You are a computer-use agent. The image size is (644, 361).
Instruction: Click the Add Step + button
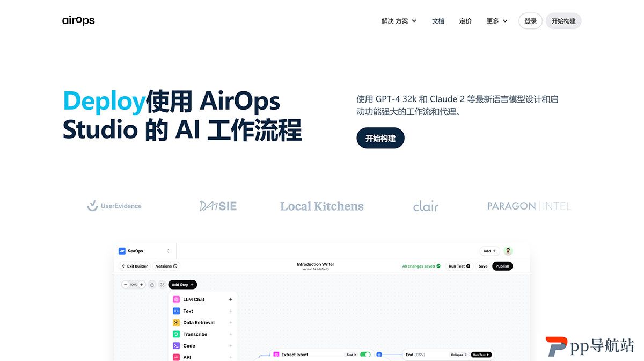(x=182, y=285)
